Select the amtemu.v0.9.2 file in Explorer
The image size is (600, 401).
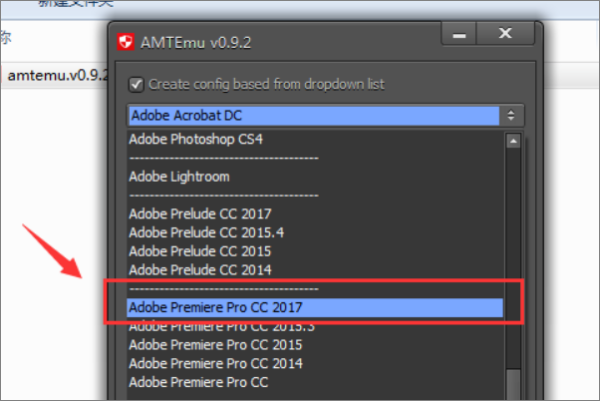[55, 75]
